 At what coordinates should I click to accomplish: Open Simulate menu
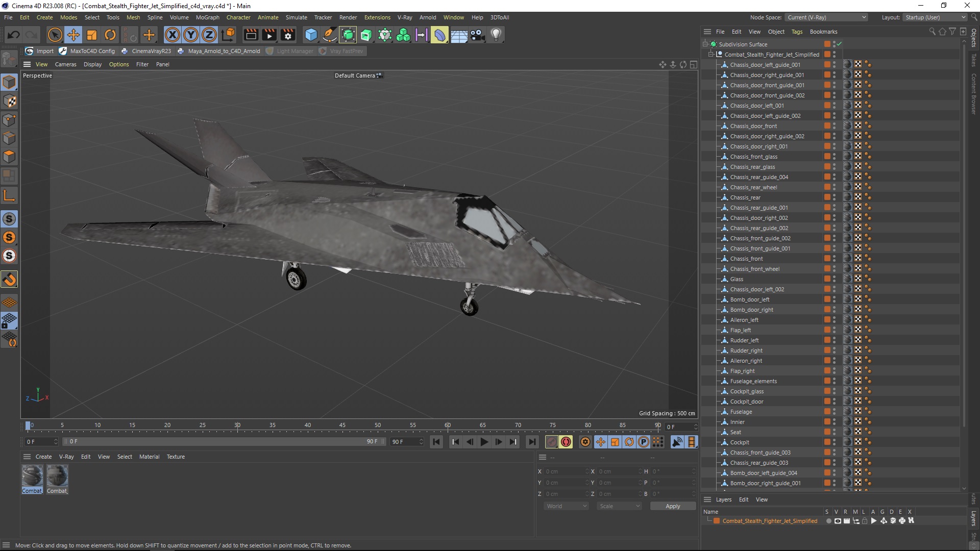(x=296, y=17)
